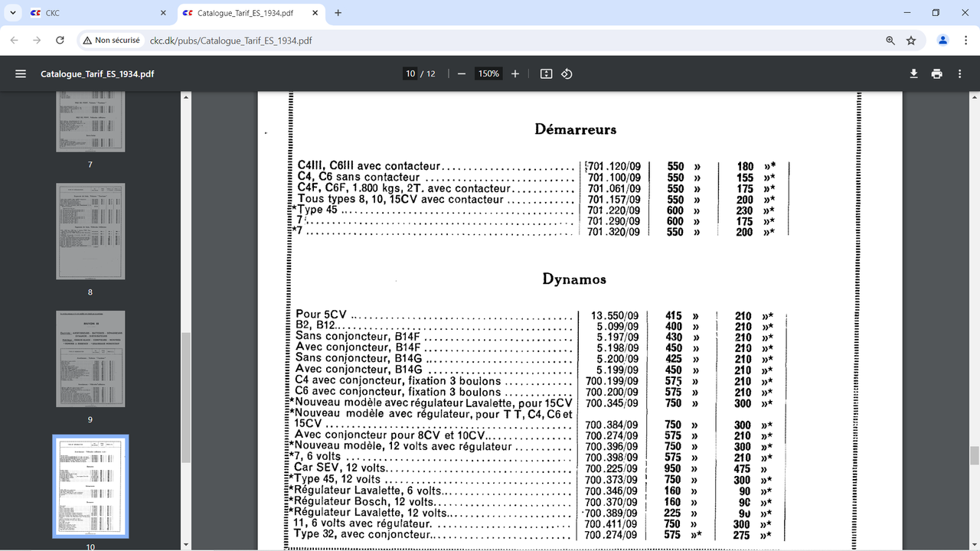Open a new browser tab
980x551 pixels.
338,13
